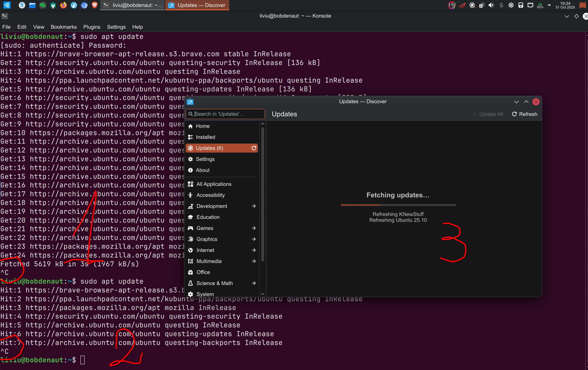Open the screen brightness tray icon
Viewport: 588px width, 370px height.
(x=511, y=5)
